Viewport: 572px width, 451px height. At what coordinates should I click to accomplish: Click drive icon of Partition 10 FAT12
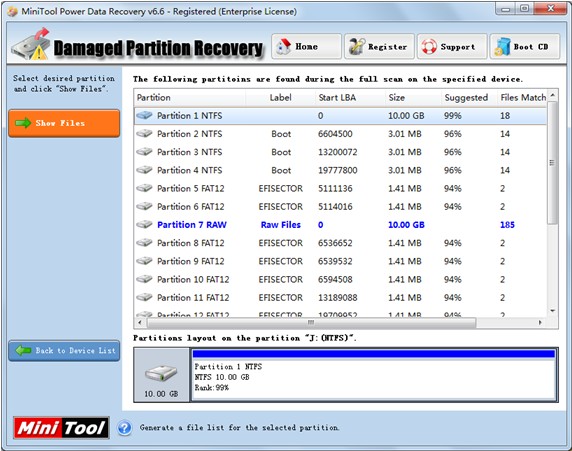(x=144, y=280)
